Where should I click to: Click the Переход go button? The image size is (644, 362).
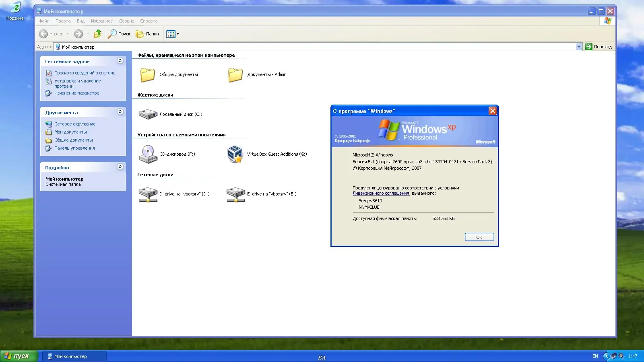599,47
